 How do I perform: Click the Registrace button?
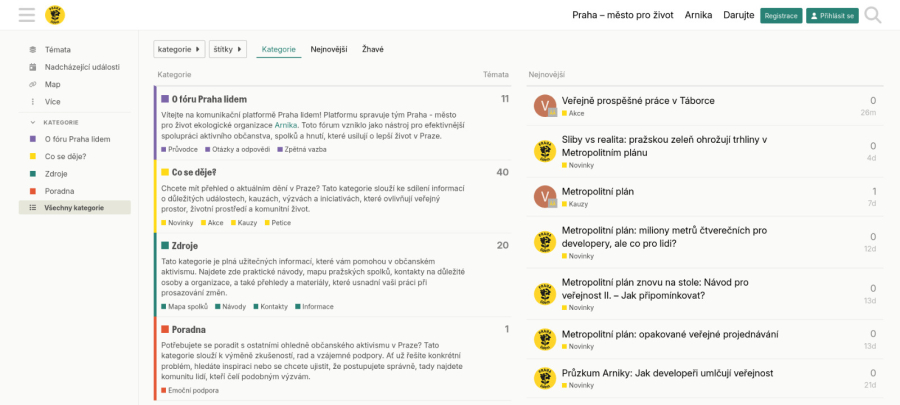coord(780,16)
